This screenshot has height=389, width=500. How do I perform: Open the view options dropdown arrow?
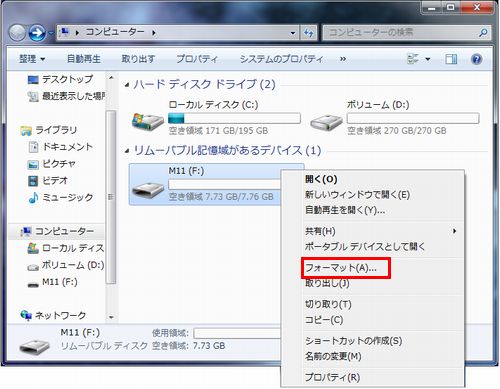click(428, 59)
